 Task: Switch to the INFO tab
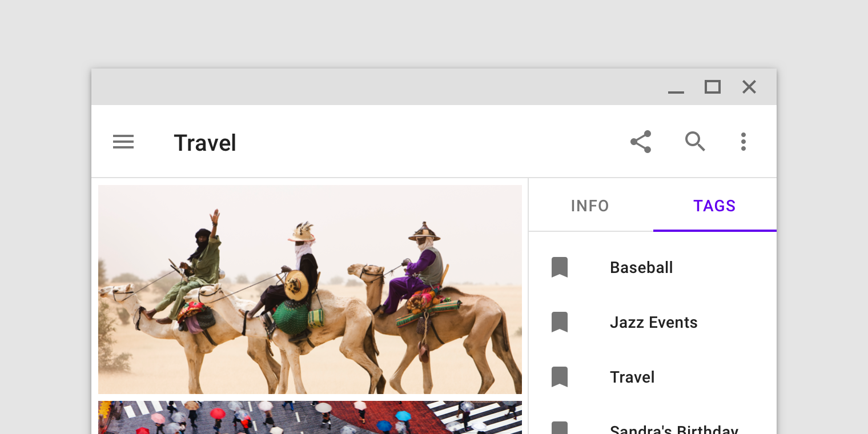590,206
